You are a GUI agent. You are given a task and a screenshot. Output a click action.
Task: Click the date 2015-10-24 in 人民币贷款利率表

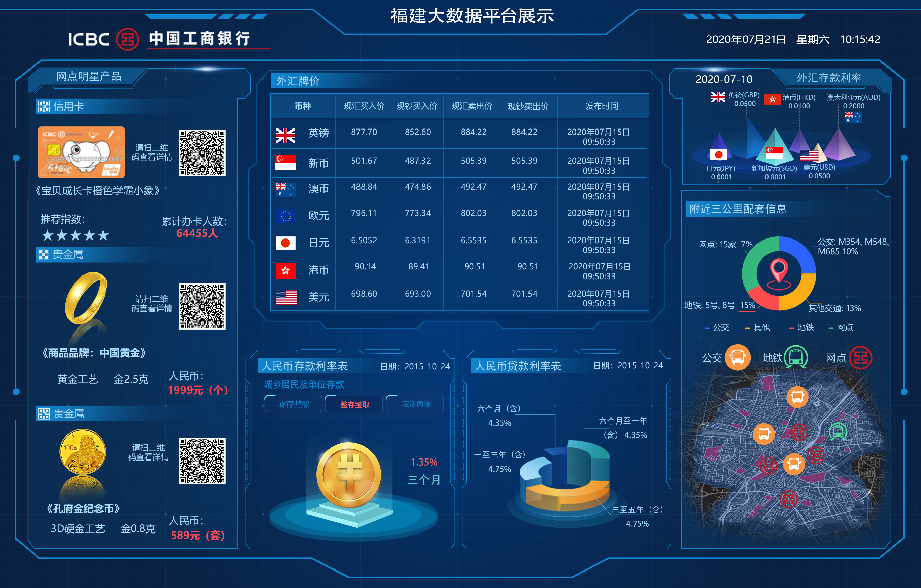pyautogui.click(x=641, y=366)
